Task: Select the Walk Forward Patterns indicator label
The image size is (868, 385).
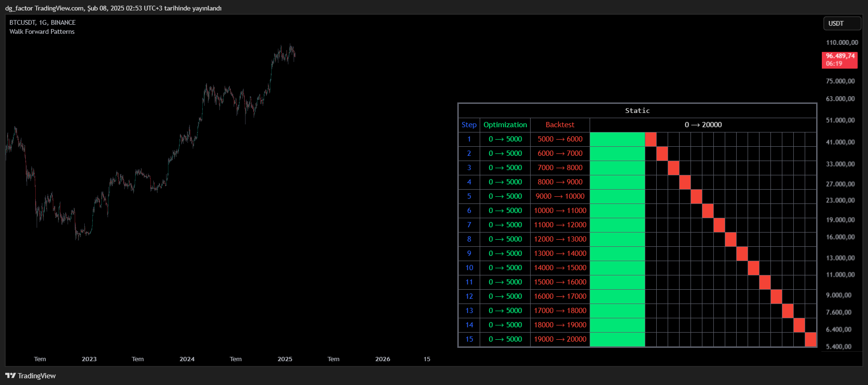Action: coord(42,31)
